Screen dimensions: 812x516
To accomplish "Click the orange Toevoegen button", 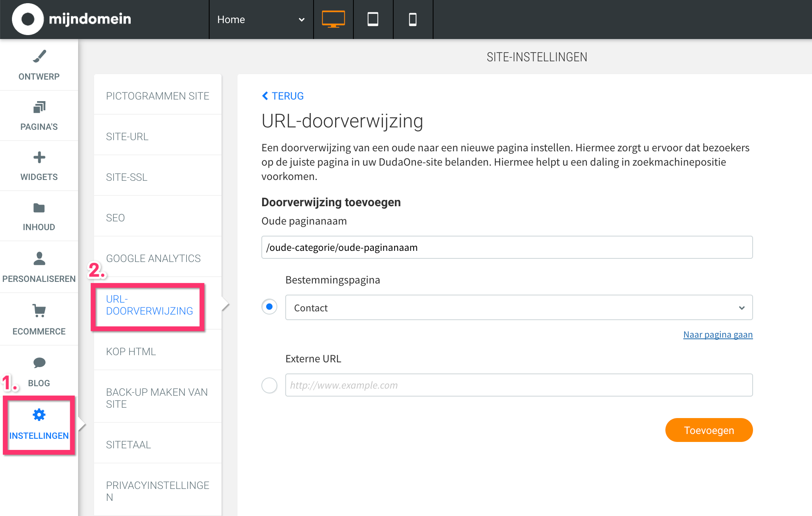I will tap(709, 430).
